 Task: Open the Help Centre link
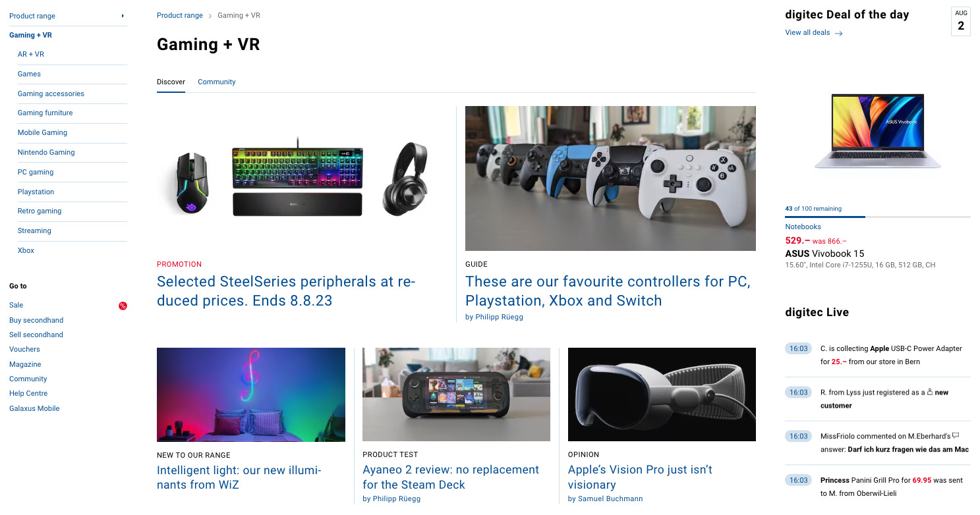pyautogui.click(x=28, y=394)
